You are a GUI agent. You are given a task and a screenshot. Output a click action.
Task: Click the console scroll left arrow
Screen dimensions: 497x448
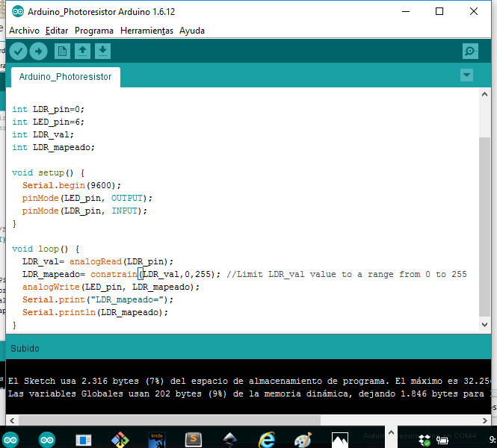12,421
